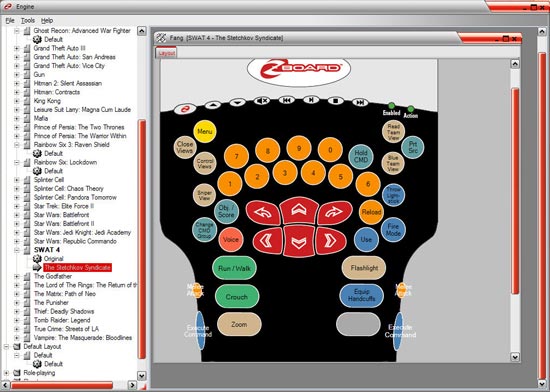The height and width of the screenshot is (392, 550).
Task: Click the Red Team View key
Action: tap(394, 132)
